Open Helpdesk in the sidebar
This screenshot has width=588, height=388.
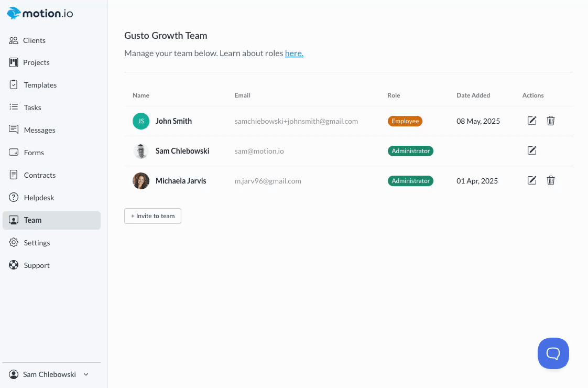tap(39, 198)
